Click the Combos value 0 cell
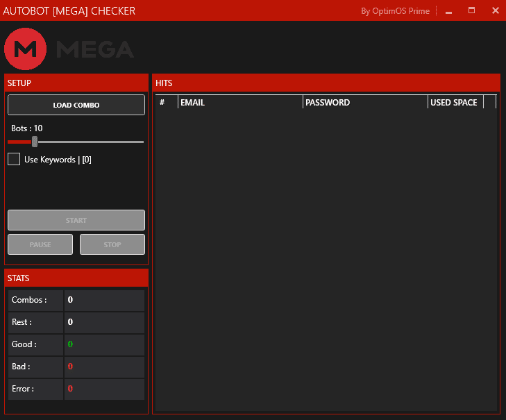This screenshot has height=420, width=506. [104, 300]
